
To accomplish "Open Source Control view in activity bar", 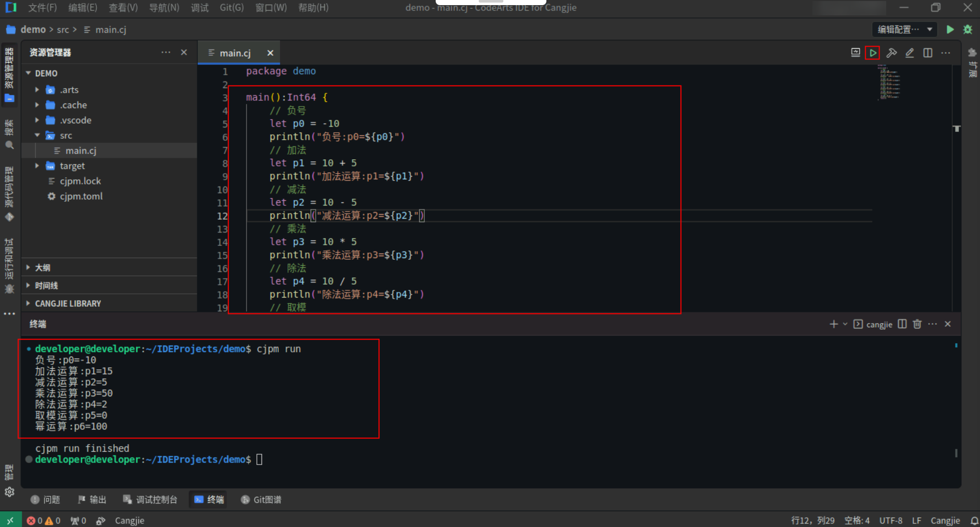I will (x=9, y=194).
